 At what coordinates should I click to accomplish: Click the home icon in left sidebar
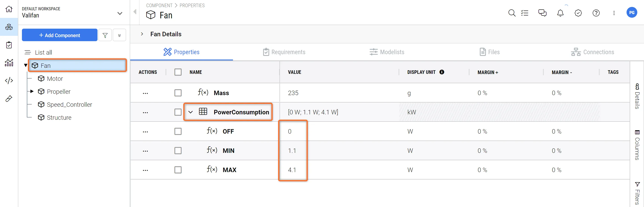[x=9, y=9]
